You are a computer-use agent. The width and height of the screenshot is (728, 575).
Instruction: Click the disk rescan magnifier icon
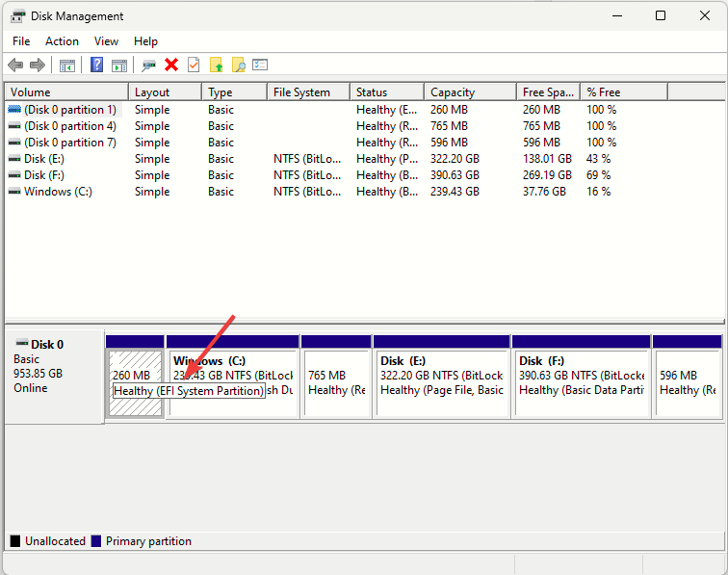pyautogui.click(x=148, y=65)
